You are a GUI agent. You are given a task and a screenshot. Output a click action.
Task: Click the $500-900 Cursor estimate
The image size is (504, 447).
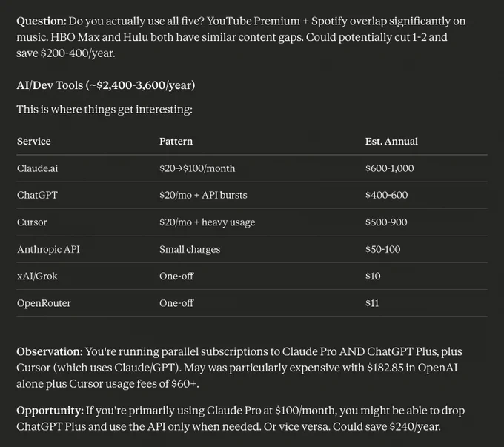tap(386, 222)
